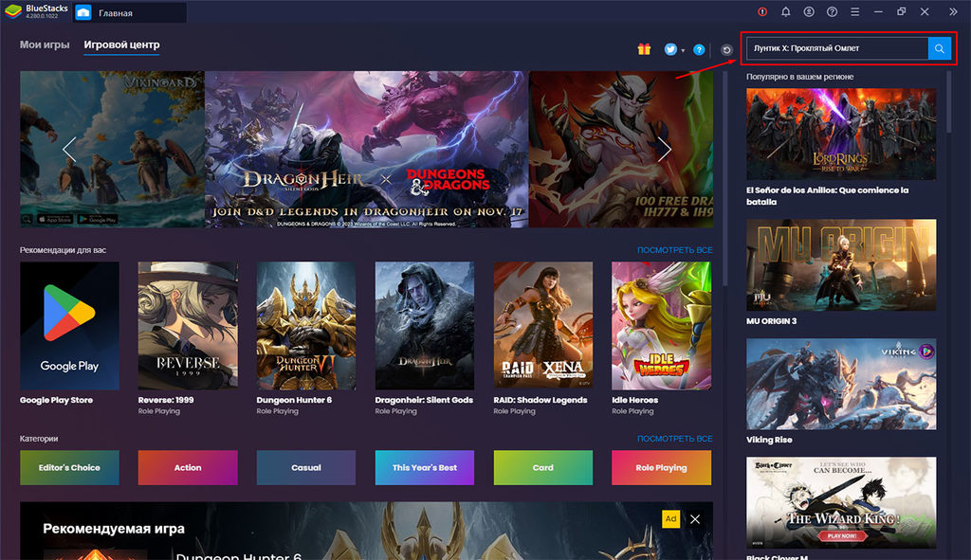The height and width of the screenshot is (560, 971).
Task: Open the Idle Heroes game cover
Action: coord(661,325)
